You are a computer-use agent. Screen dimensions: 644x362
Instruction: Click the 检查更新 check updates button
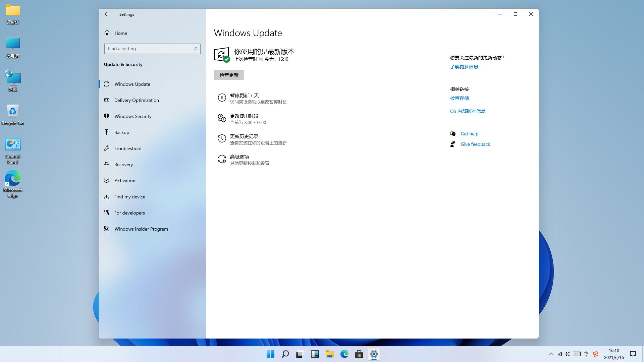(229, 75)
